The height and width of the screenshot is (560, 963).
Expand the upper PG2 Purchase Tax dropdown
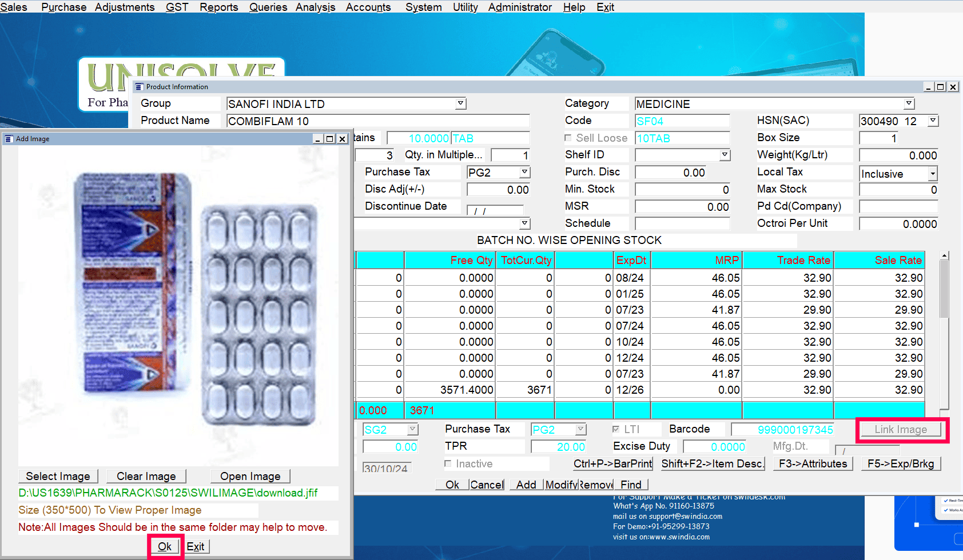coord(524,172)
